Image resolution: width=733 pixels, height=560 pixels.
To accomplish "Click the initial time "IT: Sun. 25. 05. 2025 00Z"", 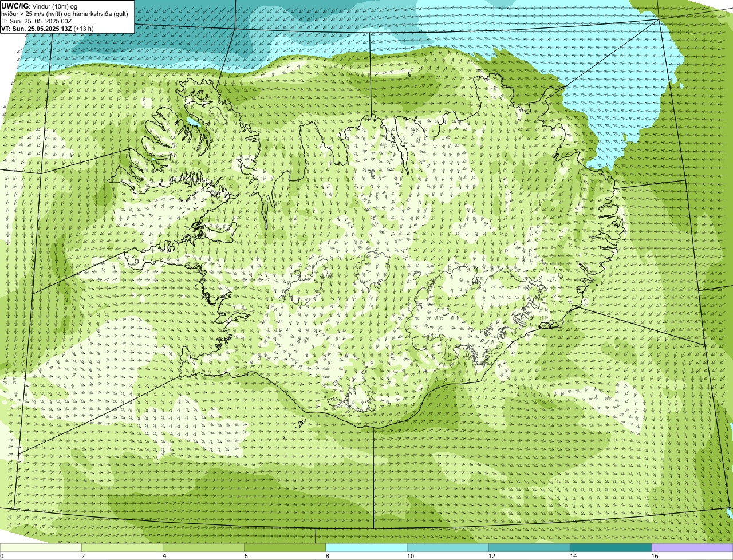I will 37,21.
